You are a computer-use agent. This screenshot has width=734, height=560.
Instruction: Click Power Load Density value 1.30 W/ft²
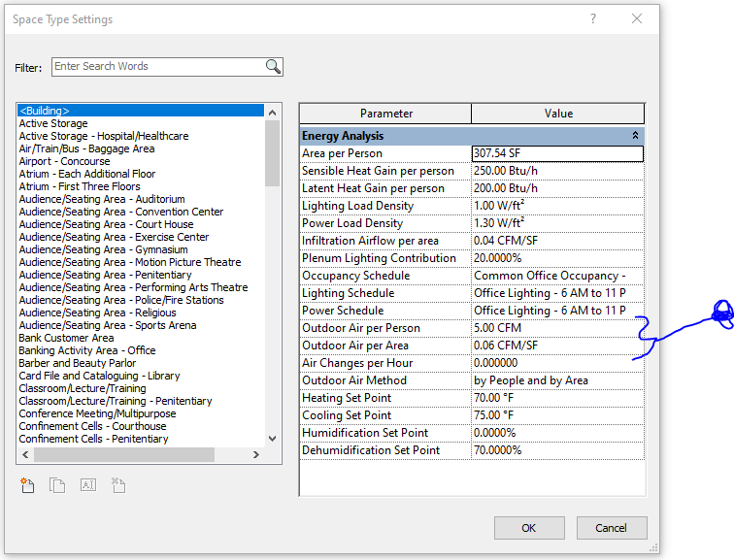(557, 223)
